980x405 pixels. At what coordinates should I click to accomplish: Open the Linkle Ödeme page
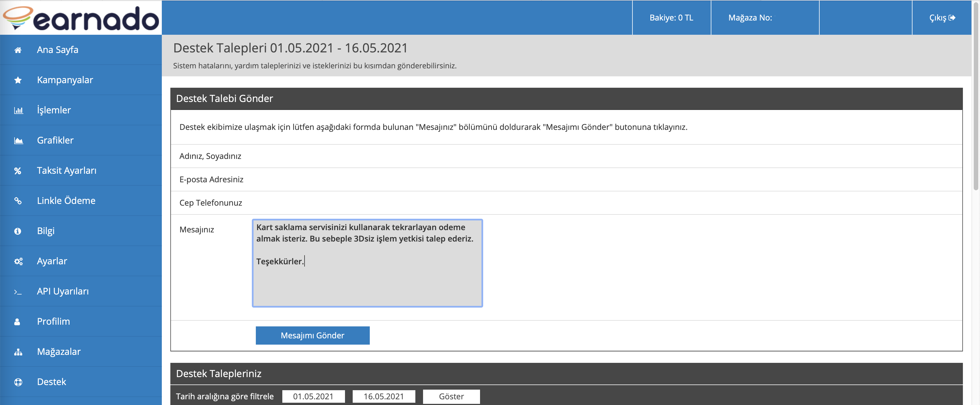pos(81,201)
